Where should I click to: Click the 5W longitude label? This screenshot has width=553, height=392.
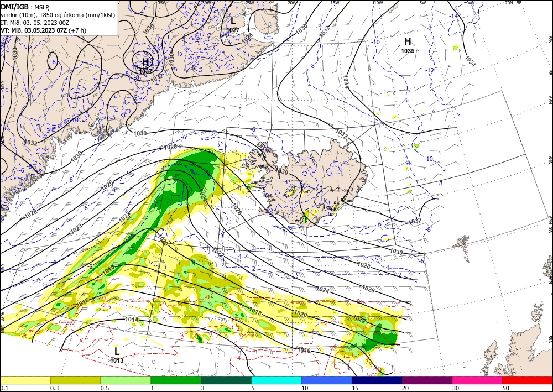(422, 3)
